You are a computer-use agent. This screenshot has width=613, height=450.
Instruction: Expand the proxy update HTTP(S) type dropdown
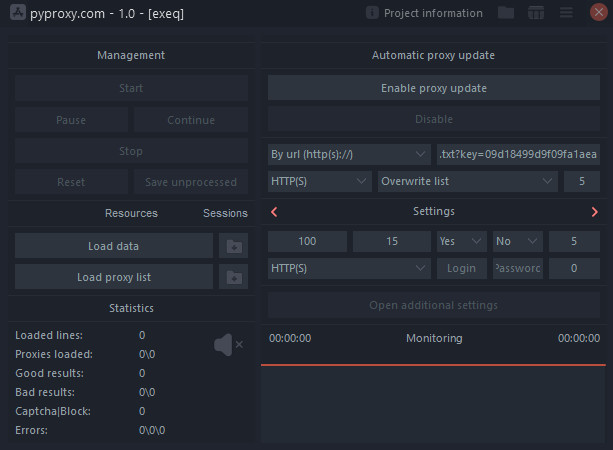coord(320,181)
